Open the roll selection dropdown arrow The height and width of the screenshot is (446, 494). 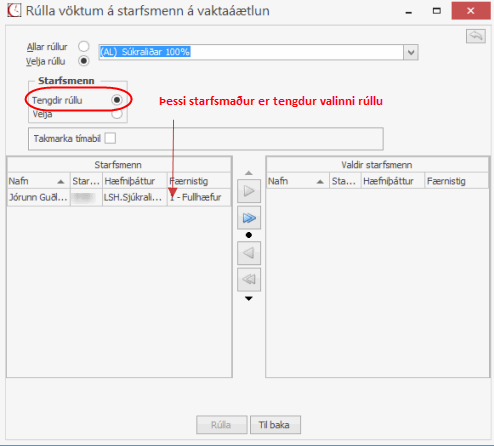tap(411, 52)
